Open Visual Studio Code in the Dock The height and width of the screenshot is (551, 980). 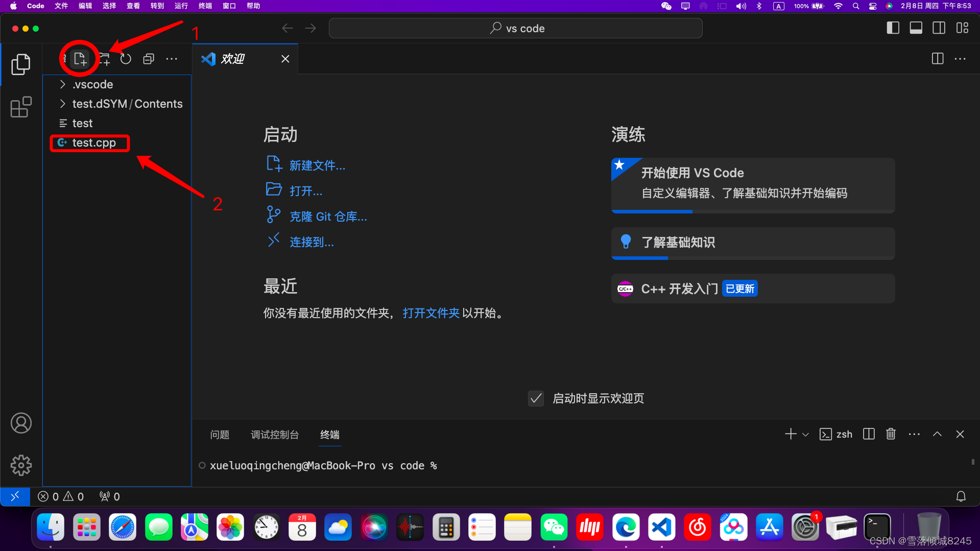(x=661, y=527)
